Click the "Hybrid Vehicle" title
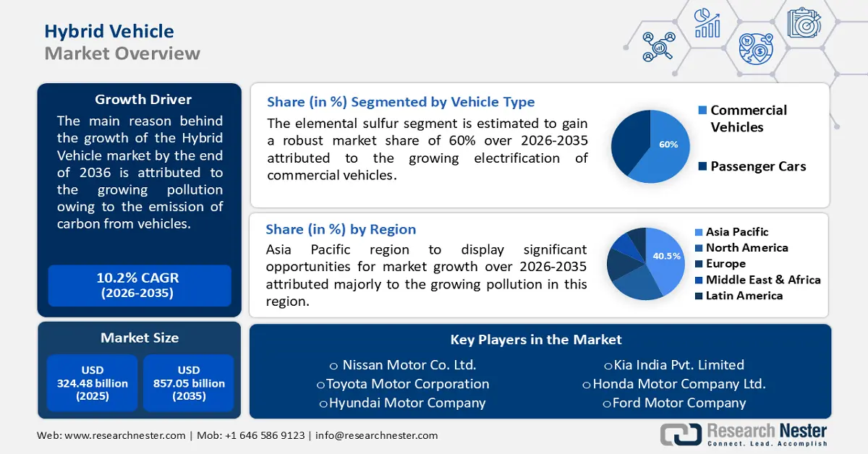Image resolution: width=868 pixels, height=454 pixels. point(109,31)
